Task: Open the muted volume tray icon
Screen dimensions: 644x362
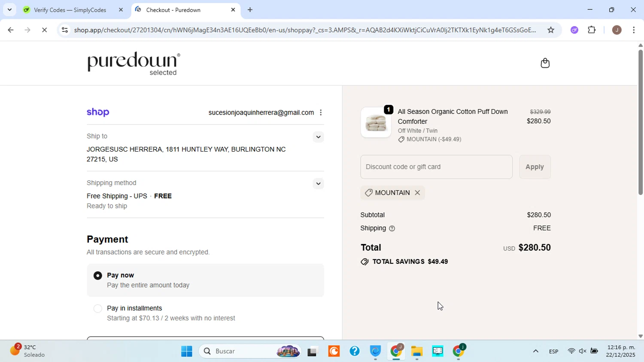Action: [x=583, y=351]
